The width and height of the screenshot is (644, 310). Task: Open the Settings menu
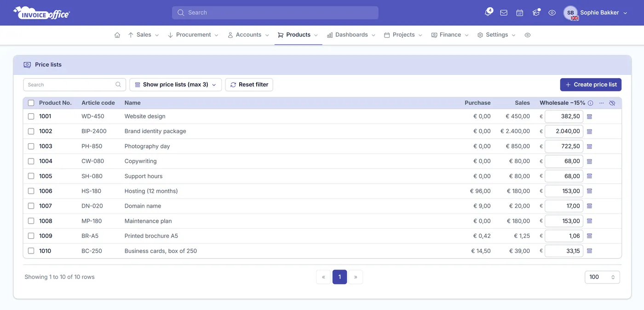497,35
